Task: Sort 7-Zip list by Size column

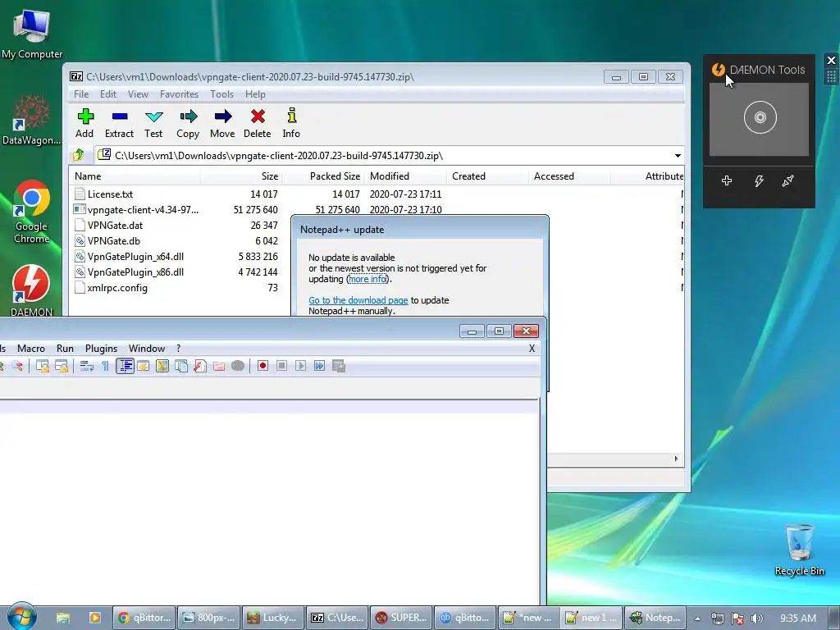Action: [241, 176]
